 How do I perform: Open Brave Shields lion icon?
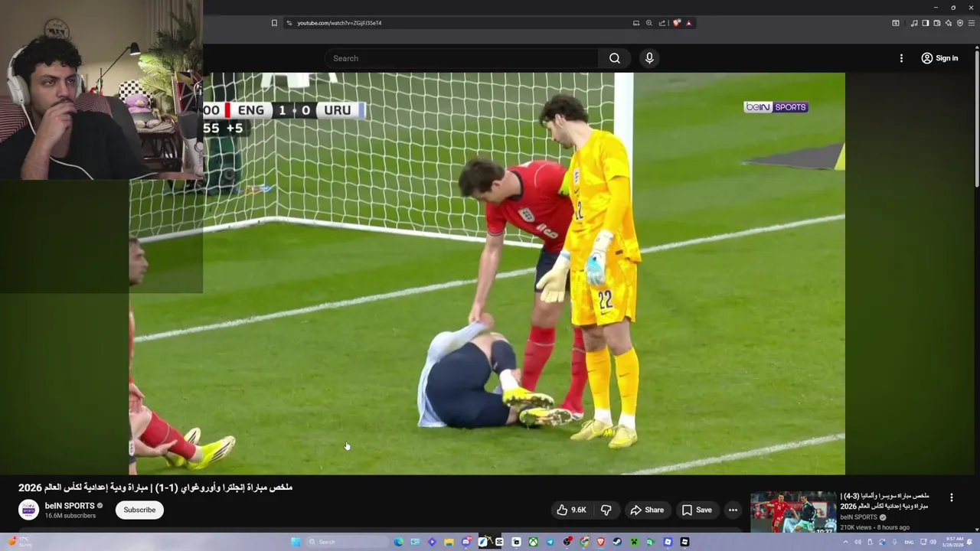(677, 23)
